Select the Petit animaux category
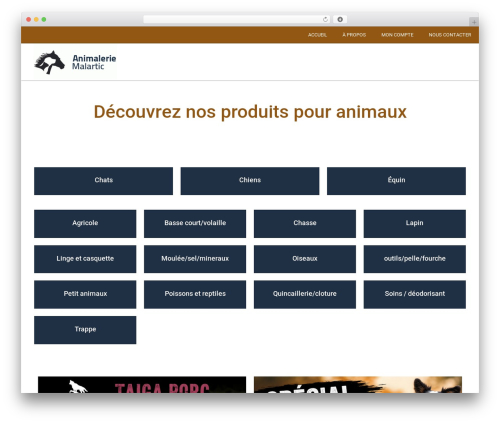The image size is (500, 423). coord(85,294)
